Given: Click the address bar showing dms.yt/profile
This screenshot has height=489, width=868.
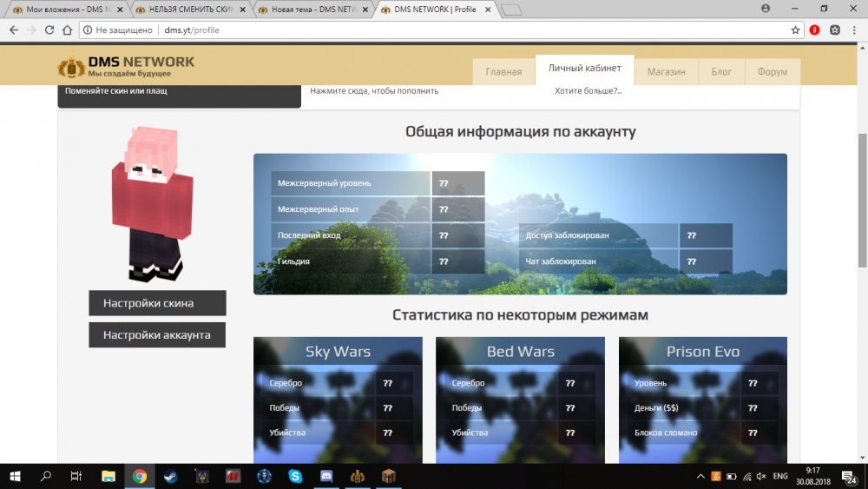Looking at the screenshot, I should (434, 30).
